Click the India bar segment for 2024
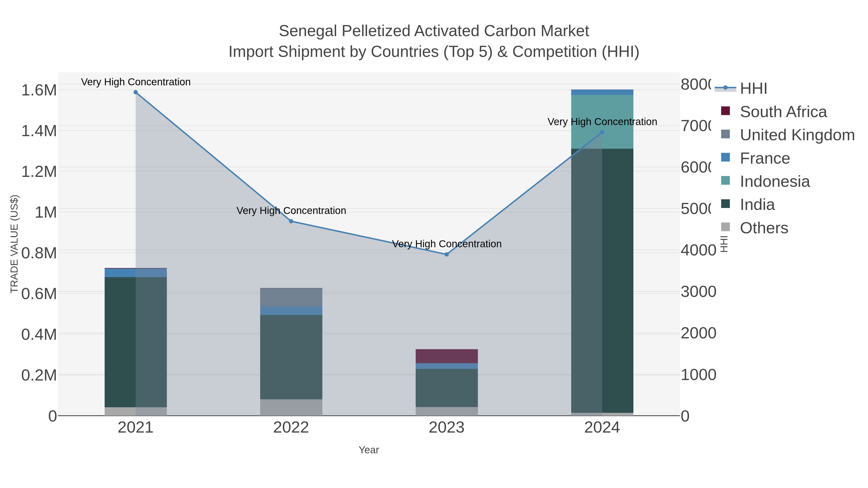Image resolution: width=868 pixels, height=488 pixels. click(x=602, y=281)
